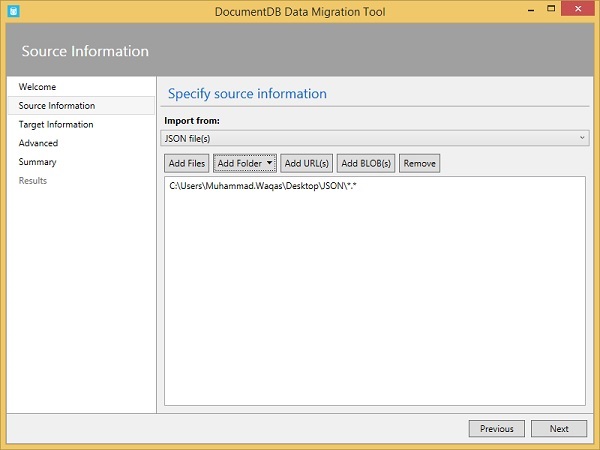The image size is (600, 450).
Task: Click the Add BLOB(s) button
Action: 366,163
